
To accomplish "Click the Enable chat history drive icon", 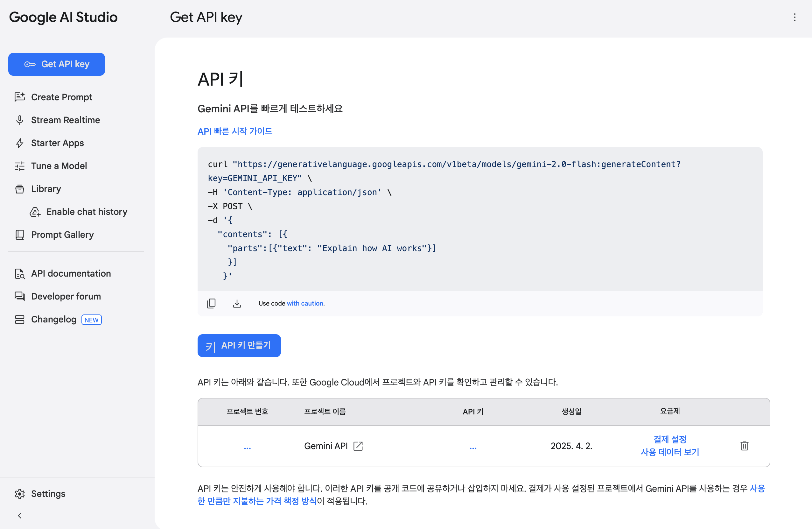I will pos(36,212).
